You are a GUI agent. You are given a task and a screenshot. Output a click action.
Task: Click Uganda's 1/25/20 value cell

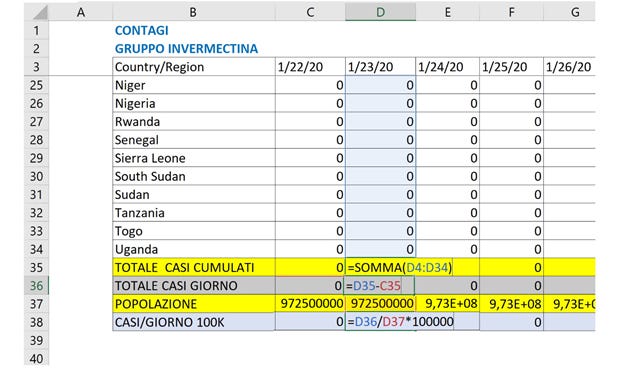[511, 249]
